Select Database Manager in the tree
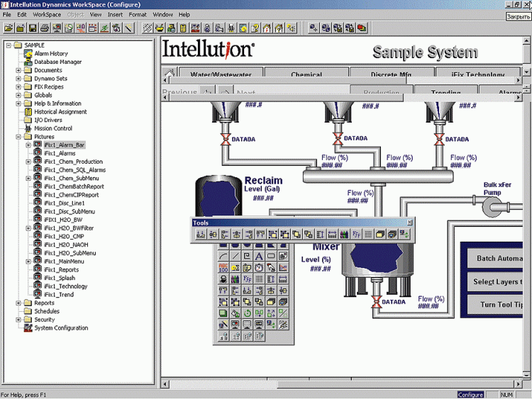 click(x=57, y=62)
